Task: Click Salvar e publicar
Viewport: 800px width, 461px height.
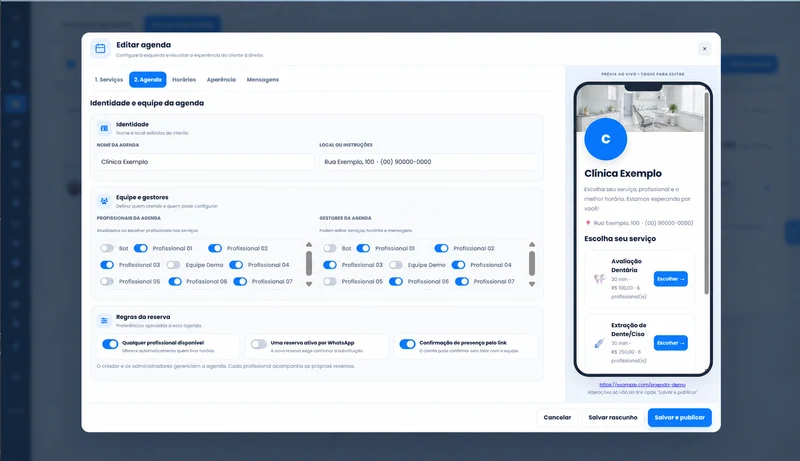Action: pos(680,418)
